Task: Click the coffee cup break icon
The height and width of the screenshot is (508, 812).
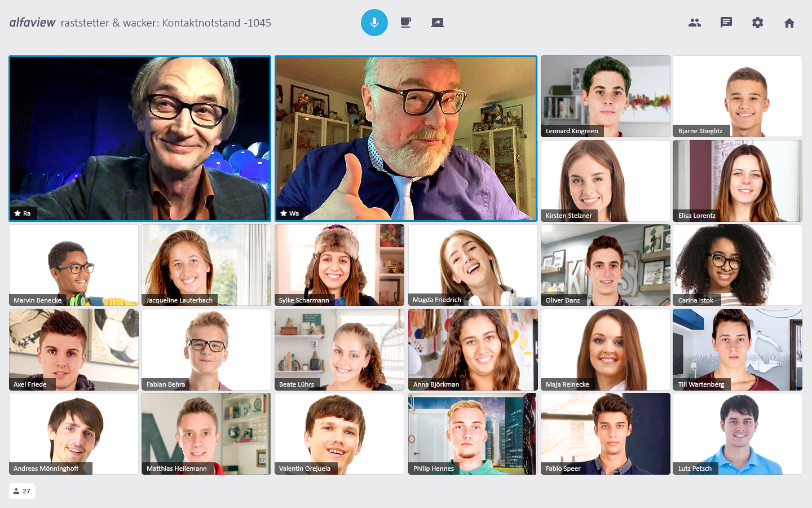Action: click(x=405, y=23)
